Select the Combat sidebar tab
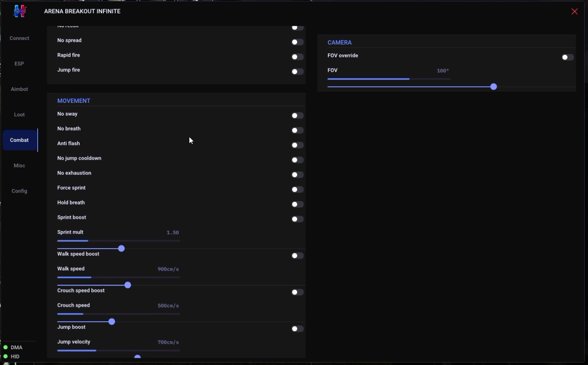Screen dimensions: 588x365 20,140
